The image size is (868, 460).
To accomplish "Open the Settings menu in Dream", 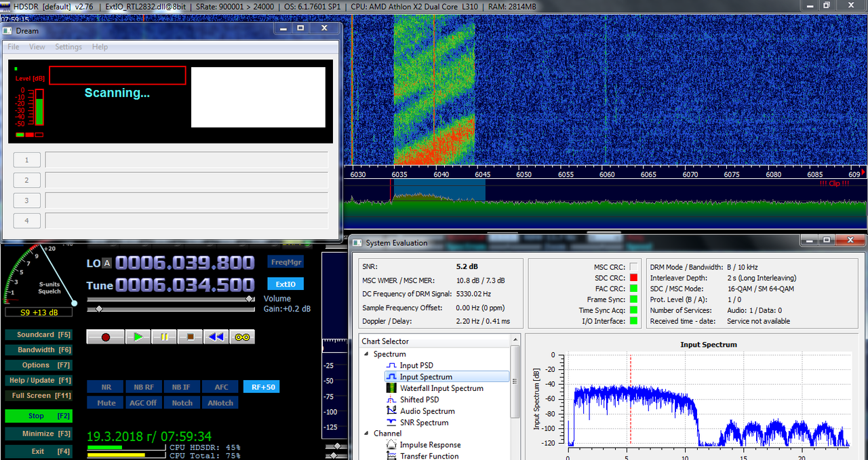I will tap(68, 47).
